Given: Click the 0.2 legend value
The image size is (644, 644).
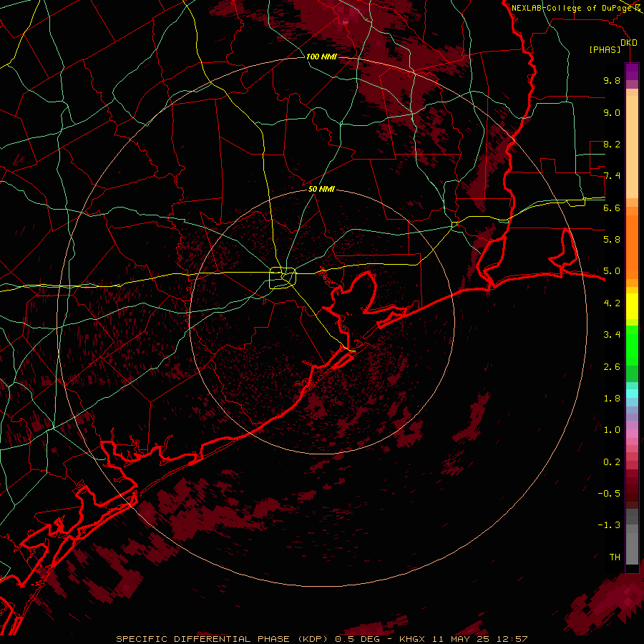Looking at the screenshot, I should point(612,462).
